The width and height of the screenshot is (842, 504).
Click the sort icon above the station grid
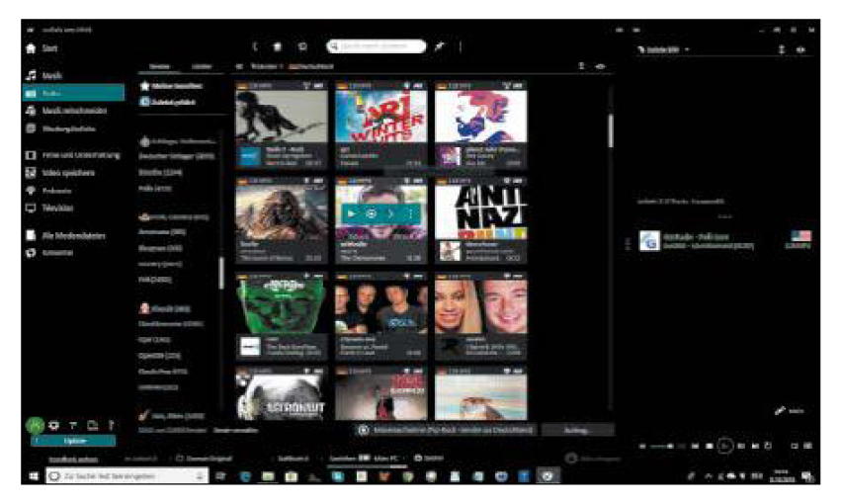581,66
